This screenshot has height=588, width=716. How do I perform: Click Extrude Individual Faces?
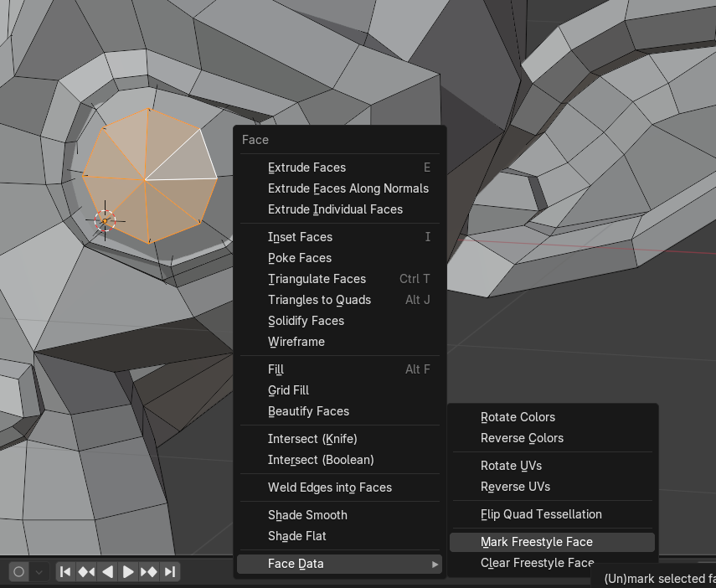339,209
